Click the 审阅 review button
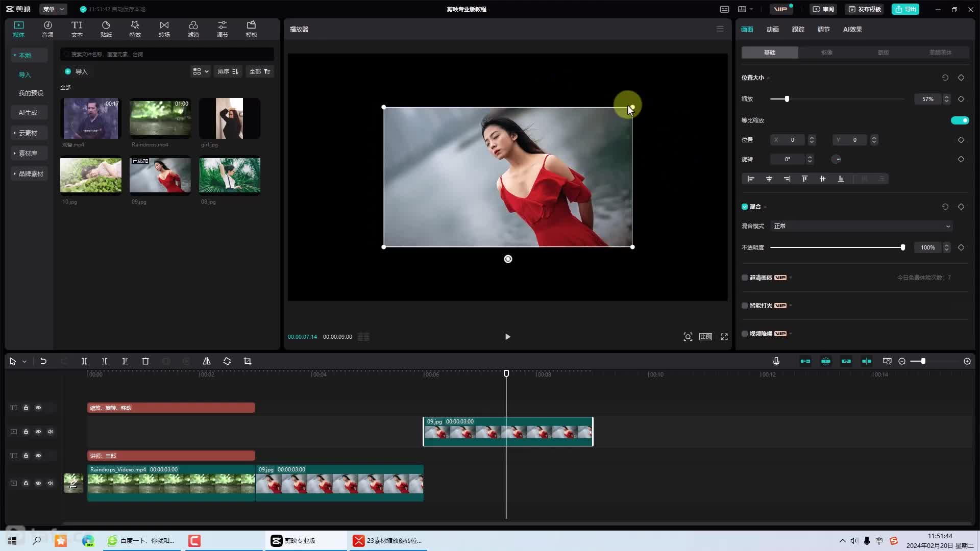Viewport: 980px width, 551px height. pos(823,9)
